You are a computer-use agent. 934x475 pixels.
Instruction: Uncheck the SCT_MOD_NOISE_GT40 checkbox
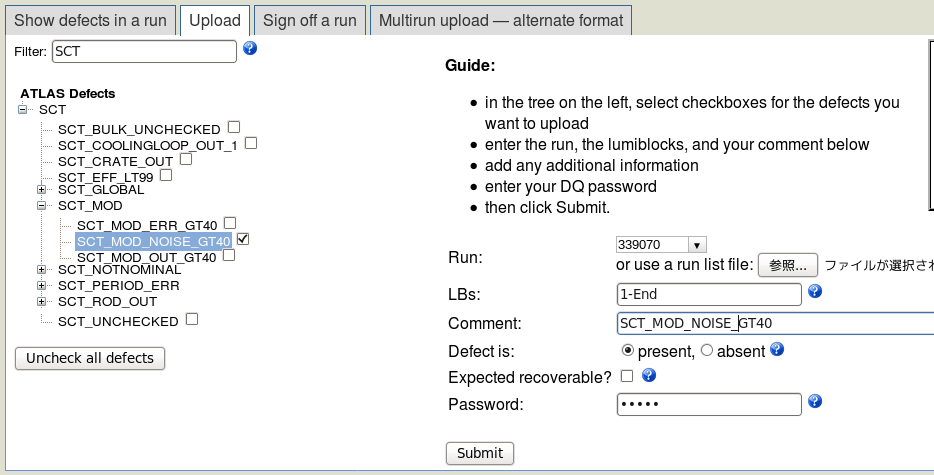242,239
